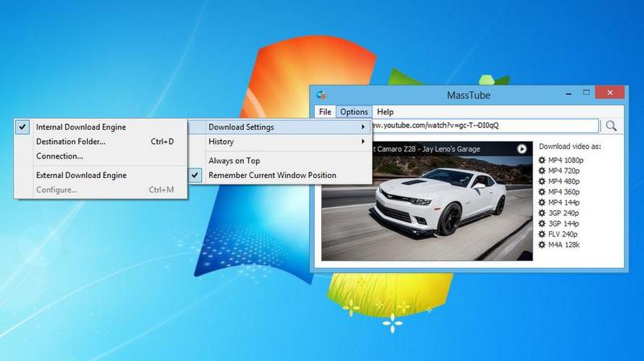Viewport: 644px width, 361px height.
Task: Play the video using the preview play icon
Action: pos(522,149)
